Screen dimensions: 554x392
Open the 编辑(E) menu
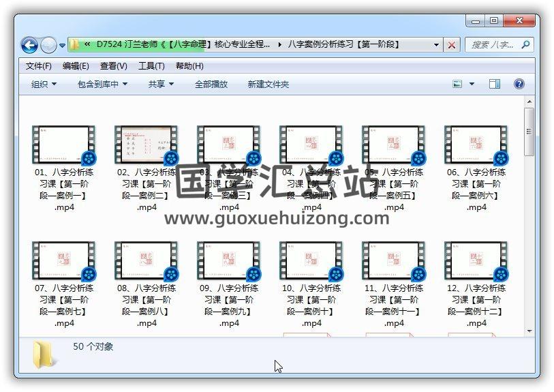75,66
